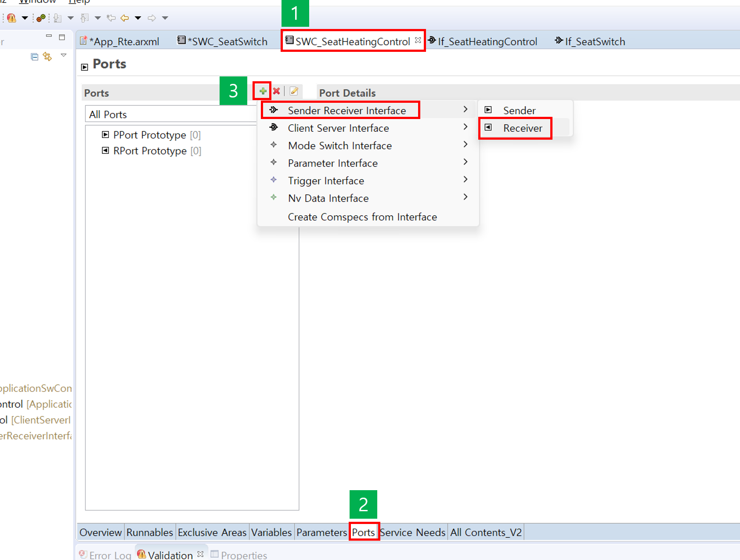
Task: Switch to the Runnables tab
Action: coord(149,532)
